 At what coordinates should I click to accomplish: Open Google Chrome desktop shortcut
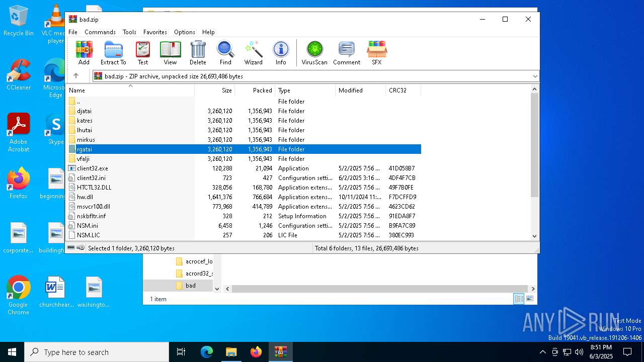19,296
